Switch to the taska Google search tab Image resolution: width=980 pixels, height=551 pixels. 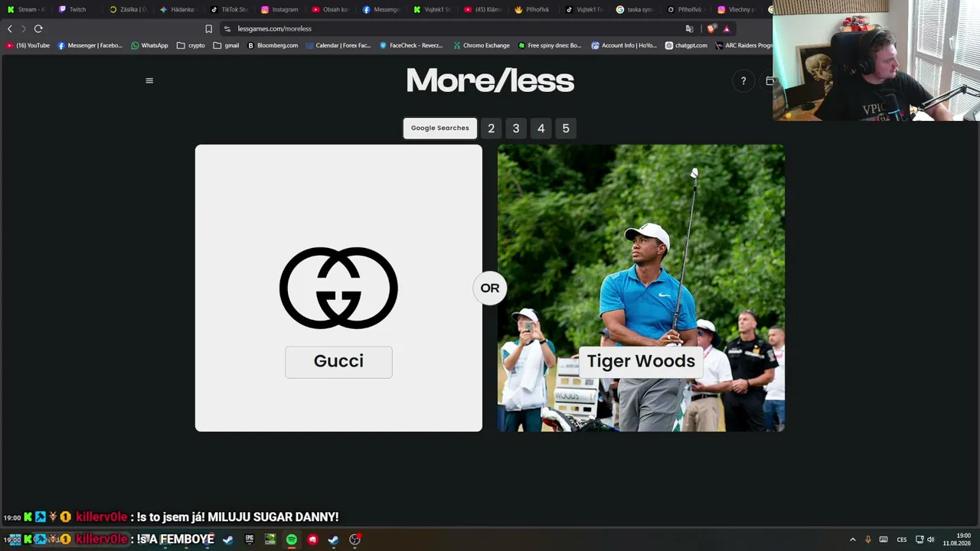coord(635,10)
